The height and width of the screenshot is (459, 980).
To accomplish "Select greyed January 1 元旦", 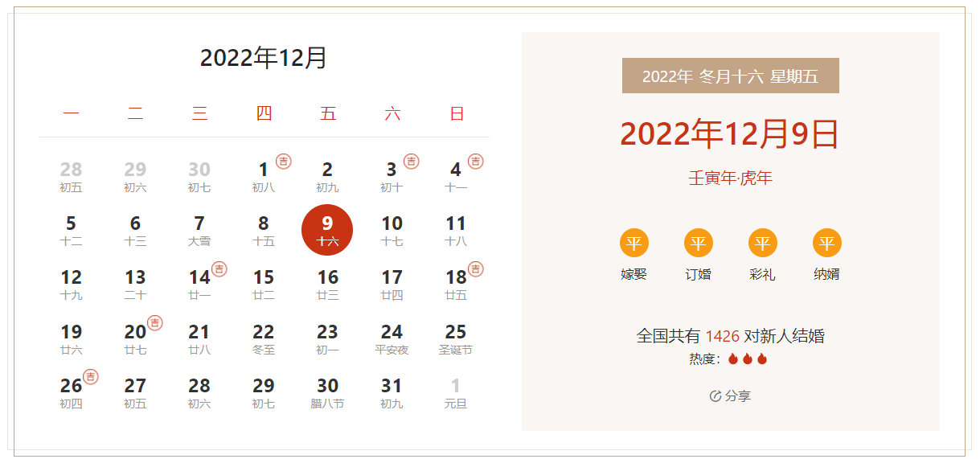I will [x=456, y=393].
